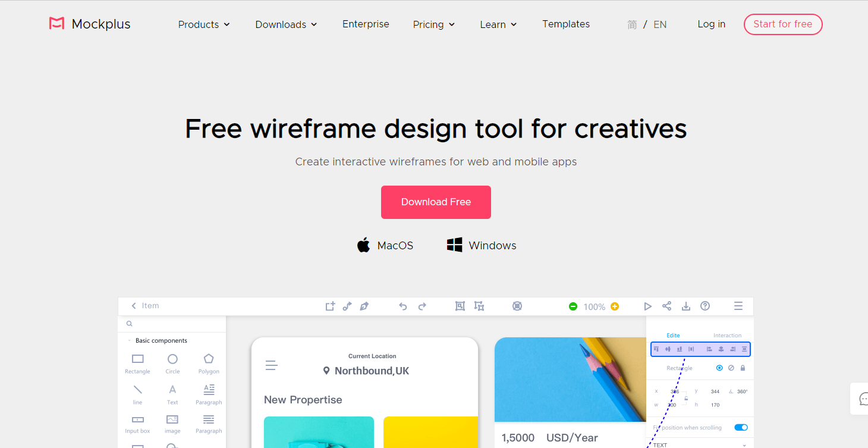Choose the MacOS download option
Image resolution: width=868 pixels, height=448 pixels.
click(x=385, y=245)
